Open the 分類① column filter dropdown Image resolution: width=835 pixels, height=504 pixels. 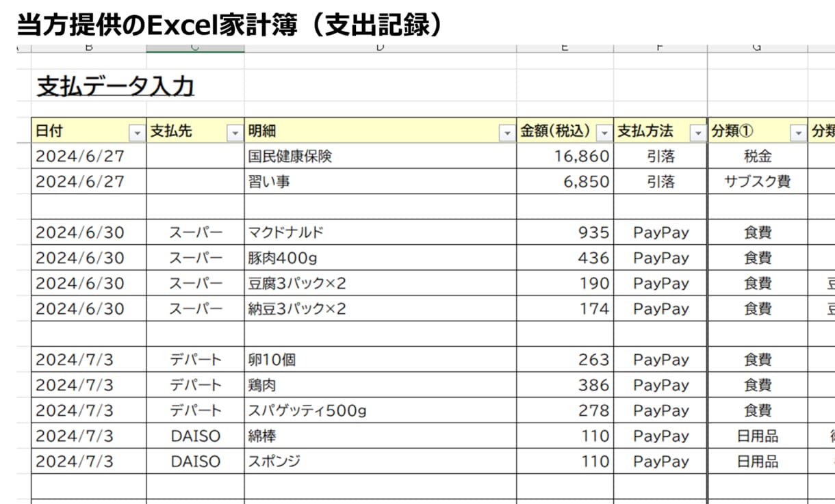[x=798, y=133]
